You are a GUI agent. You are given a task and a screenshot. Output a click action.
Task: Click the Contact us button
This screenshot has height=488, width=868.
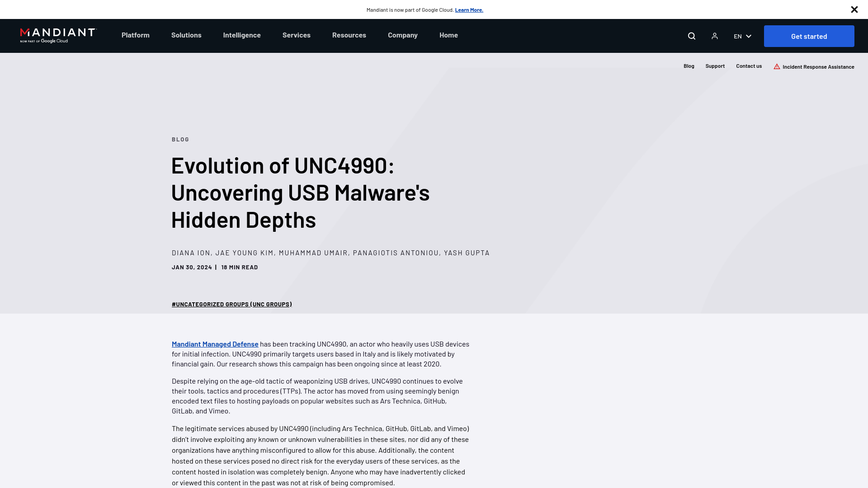tap(749, 66)
